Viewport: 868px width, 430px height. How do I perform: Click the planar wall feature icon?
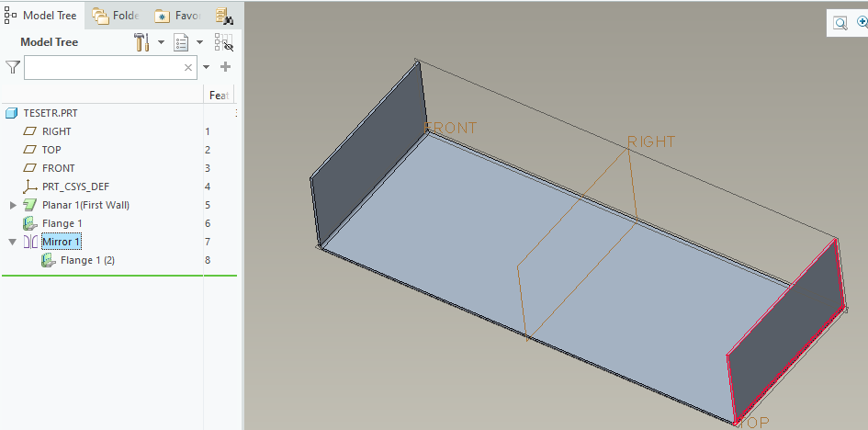click(30, 205)
